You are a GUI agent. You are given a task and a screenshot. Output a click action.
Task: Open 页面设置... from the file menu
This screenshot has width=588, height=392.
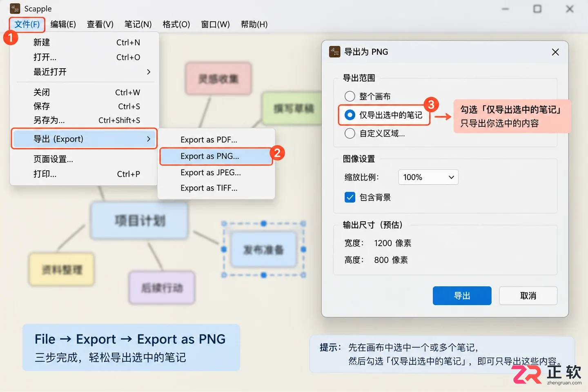click(x=85, y=159)
